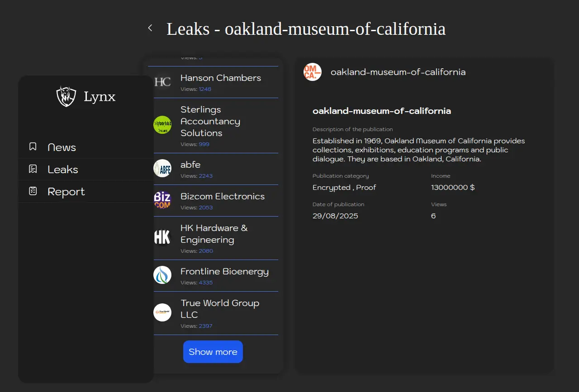
Task: Click the checklist icon next to Report
Action: (33, 191)
